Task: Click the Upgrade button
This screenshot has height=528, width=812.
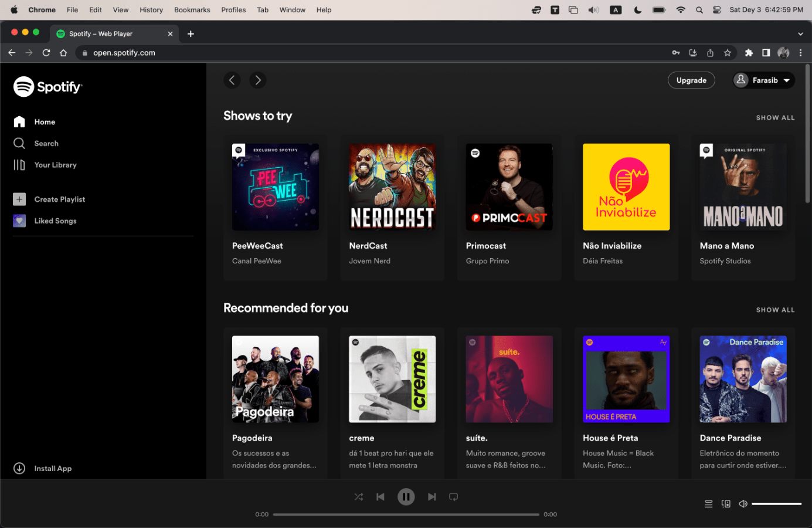Action: [x=691, y=80]
